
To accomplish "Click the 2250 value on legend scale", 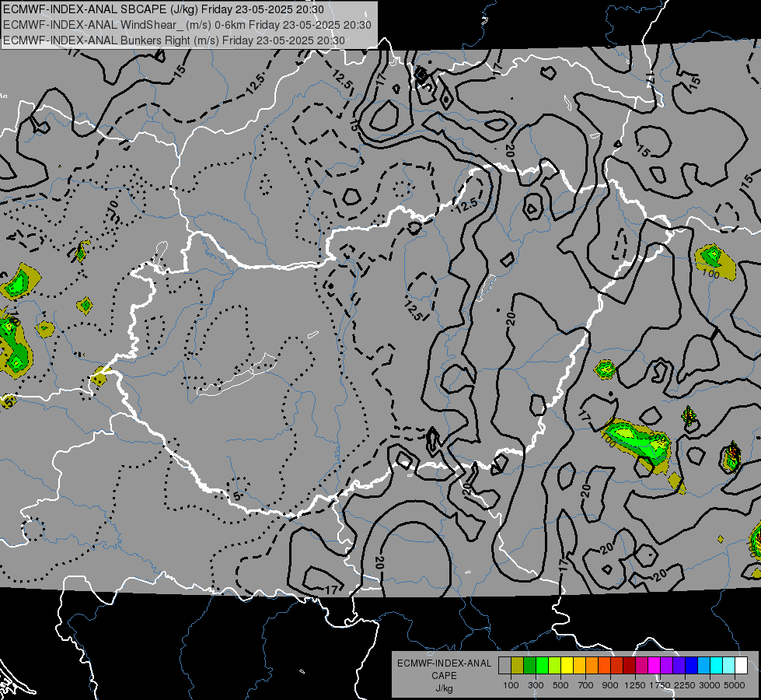I will (685, 685).
